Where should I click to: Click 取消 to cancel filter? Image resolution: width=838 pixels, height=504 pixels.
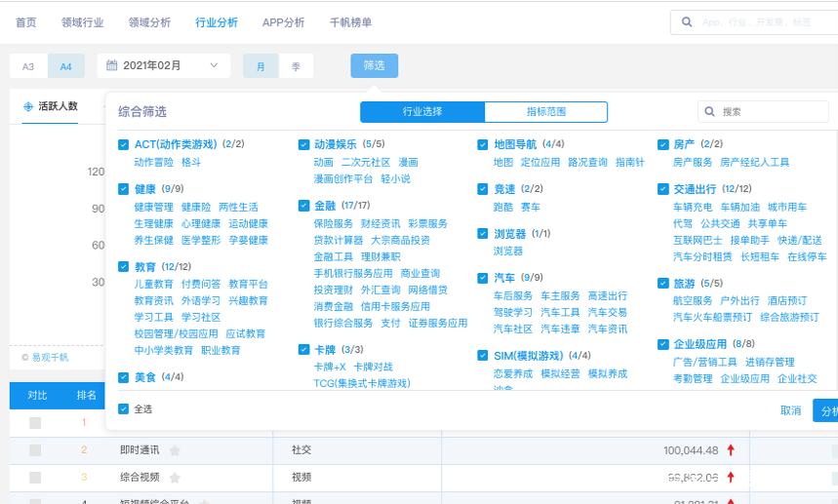click(x=790, y=410)
